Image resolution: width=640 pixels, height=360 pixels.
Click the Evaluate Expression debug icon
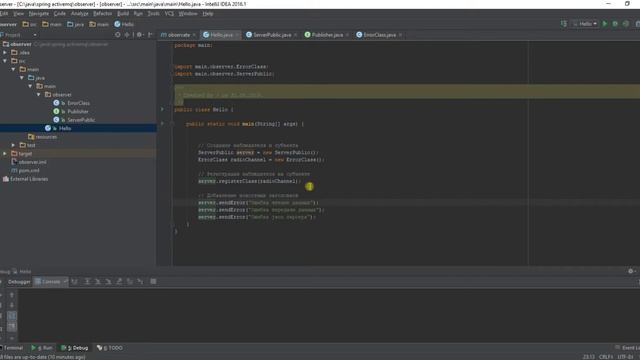click(153, 281)
